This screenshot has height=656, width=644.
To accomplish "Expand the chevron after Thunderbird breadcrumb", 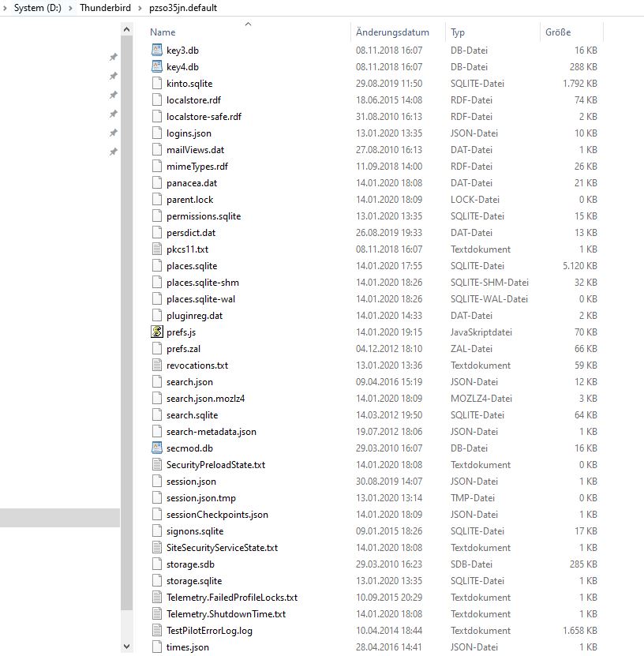I will (x=140, y=8).
